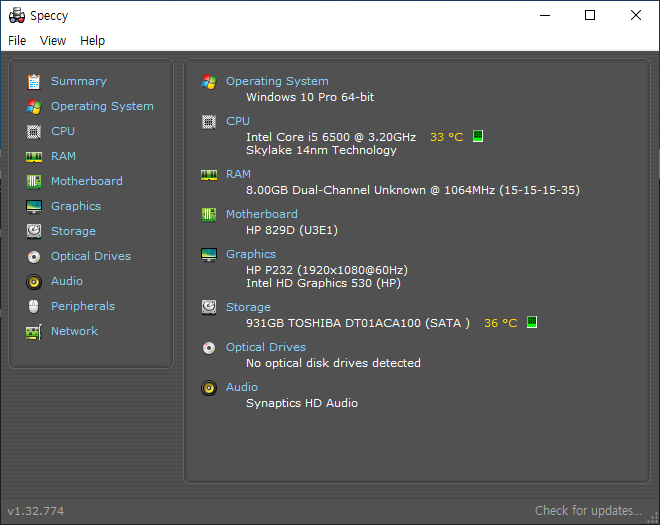Click the Peripherals mouse icon in sidebar
Screen dimensions: 660x525
[34, 306]
